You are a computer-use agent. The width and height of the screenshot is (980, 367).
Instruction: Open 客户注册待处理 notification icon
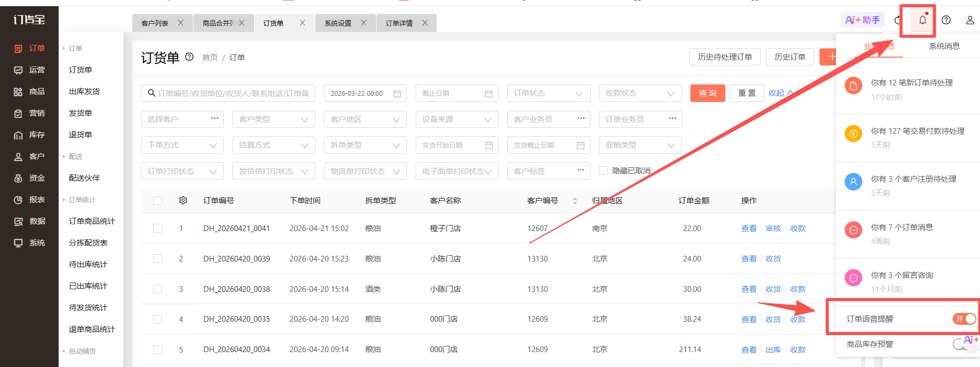(x=853, y=182)
